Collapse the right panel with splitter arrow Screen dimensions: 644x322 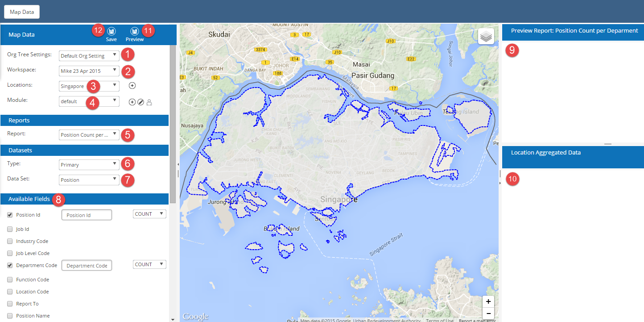point(500,183)
